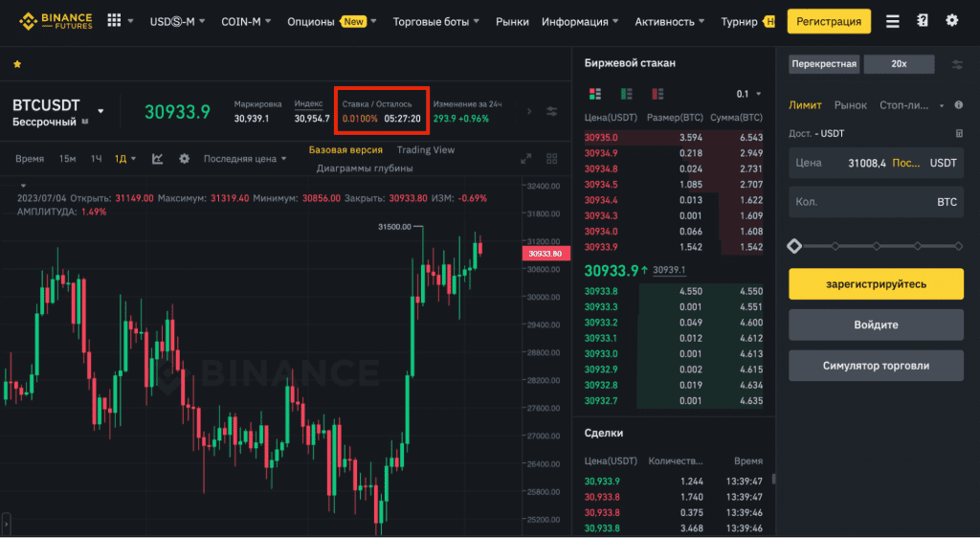Show both bids and asks order book view
The width and height of the screenshot is (980, 538).
(595, 94)
